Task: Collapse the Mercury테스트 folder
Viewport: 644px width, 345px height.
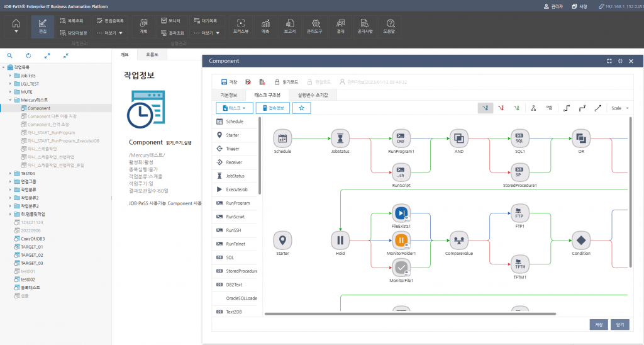Action: (x=11, y=100)
